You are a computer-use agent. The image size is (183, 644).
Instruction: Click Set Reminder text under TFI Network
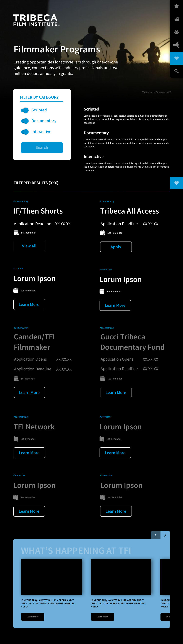pos(28,439)
